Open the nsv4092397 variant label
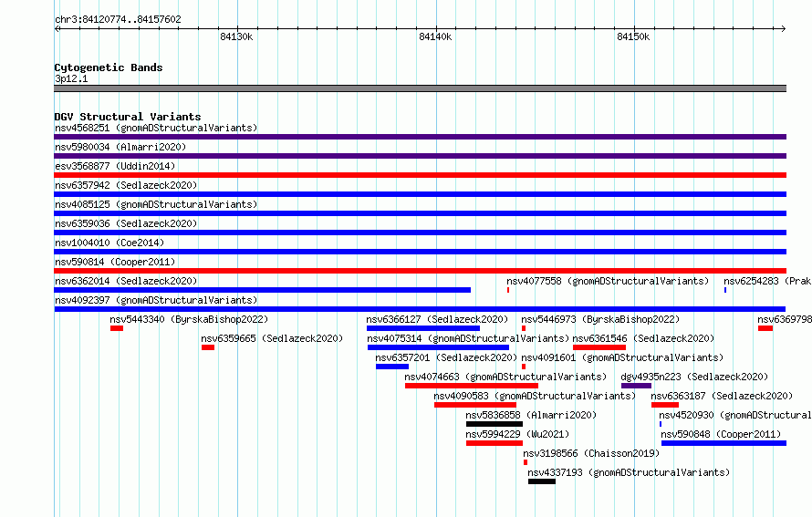The width and height of the screenshot is (812, 517). [x=156, y=300]
